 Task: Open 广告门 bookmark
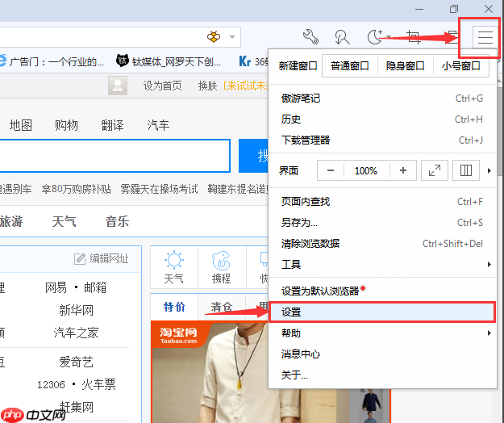point(52,61)
